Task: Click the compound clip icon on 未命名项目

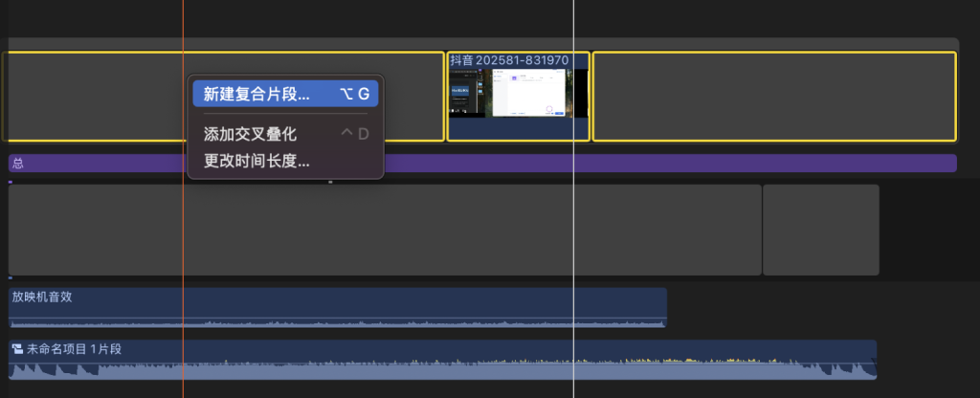Action: [x=17, y=349]
